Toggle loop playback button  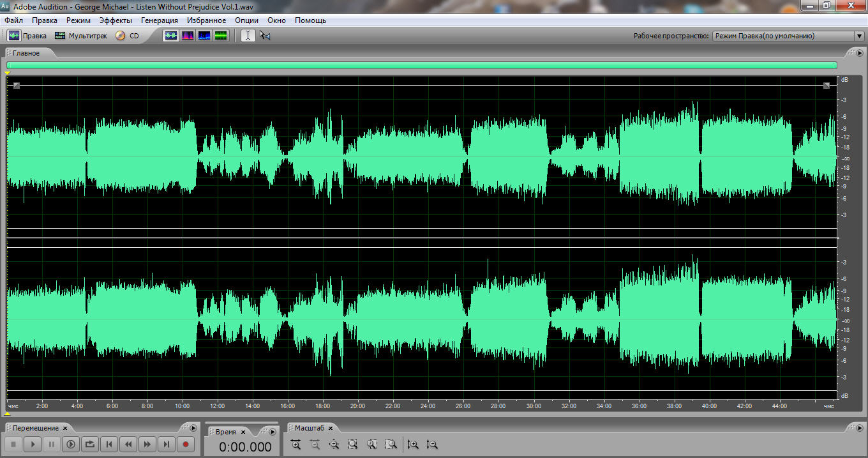click(x=90, y=444)
